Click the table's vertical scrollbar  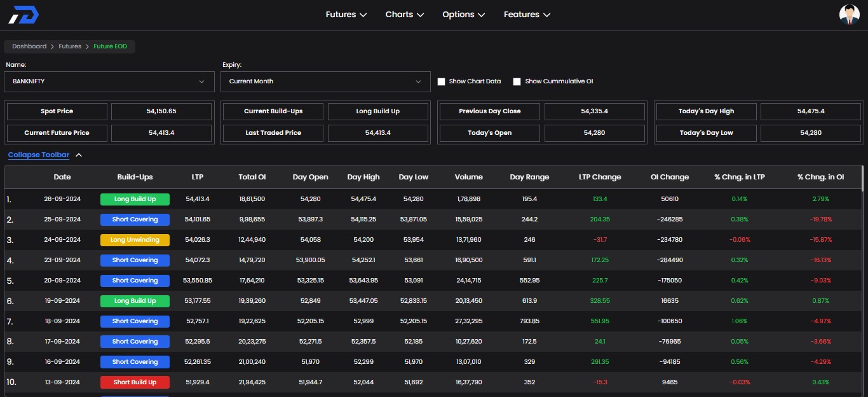click(862, 179)
